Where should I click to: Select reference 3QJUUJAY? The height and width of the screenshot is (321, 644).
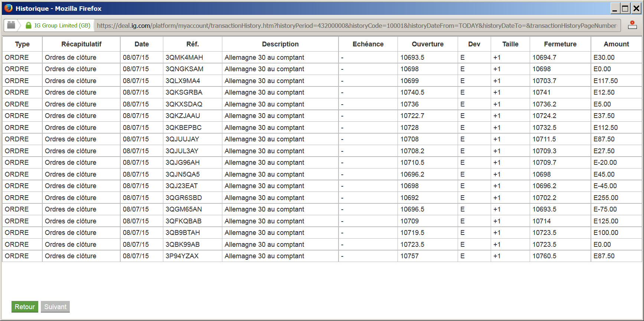click(182, 139)
